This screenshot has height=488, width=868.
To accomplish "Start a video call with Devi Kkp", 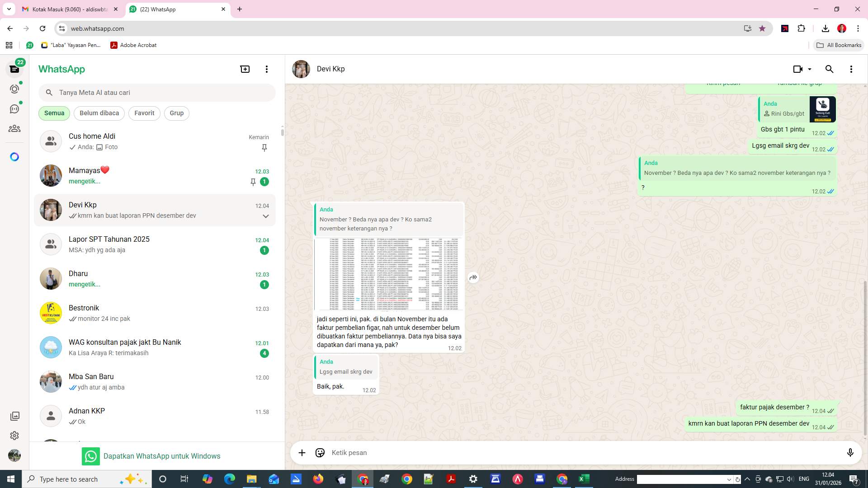I will point(797,69).
